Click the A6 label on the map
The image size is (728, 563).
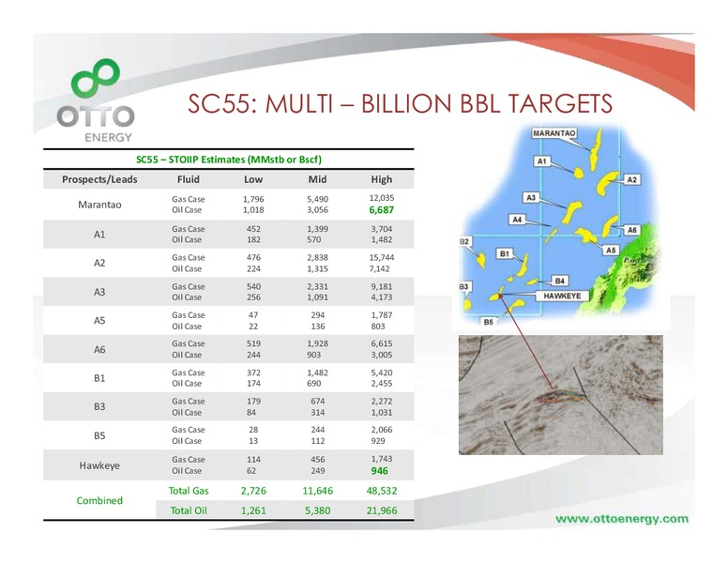(631, 230)
